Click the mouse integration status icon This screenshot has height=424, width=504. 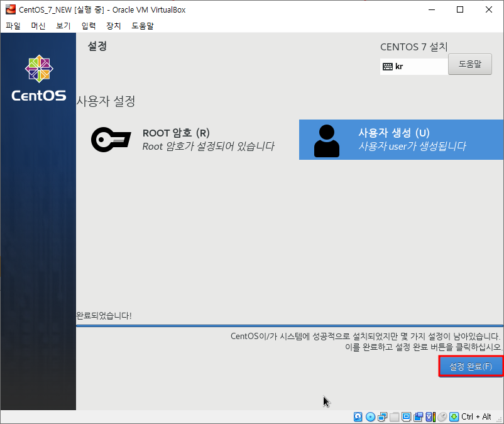pyautogui.click(x=442, y=417)
